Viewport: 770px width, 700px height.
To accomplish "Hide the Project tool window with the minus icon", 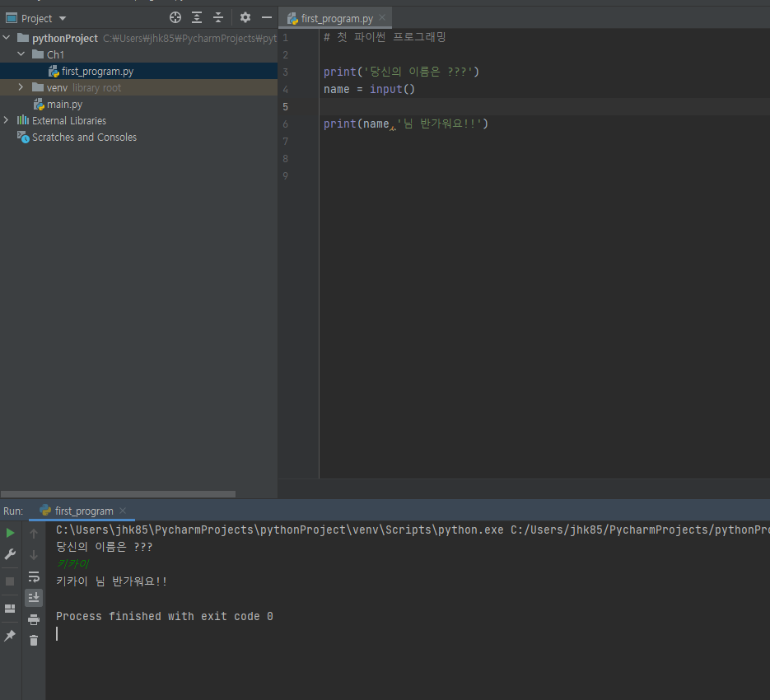I will pos(267,18).
